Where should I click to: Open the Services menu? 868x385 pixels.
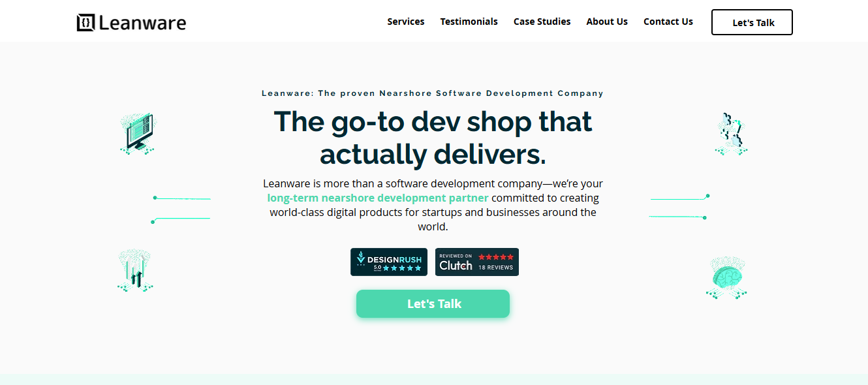pyautogui.click(x=405, y=21)
